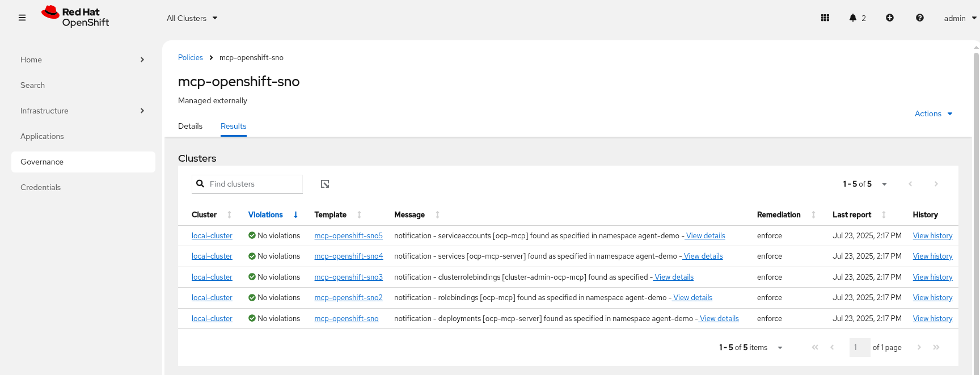Select the Results tab

(x=234, y=126)
